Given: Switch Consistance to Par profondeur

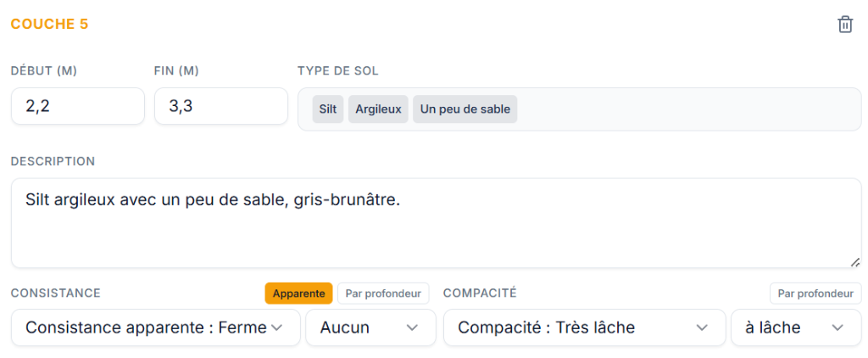Looking at the screenshot, I should coord(383,294).
